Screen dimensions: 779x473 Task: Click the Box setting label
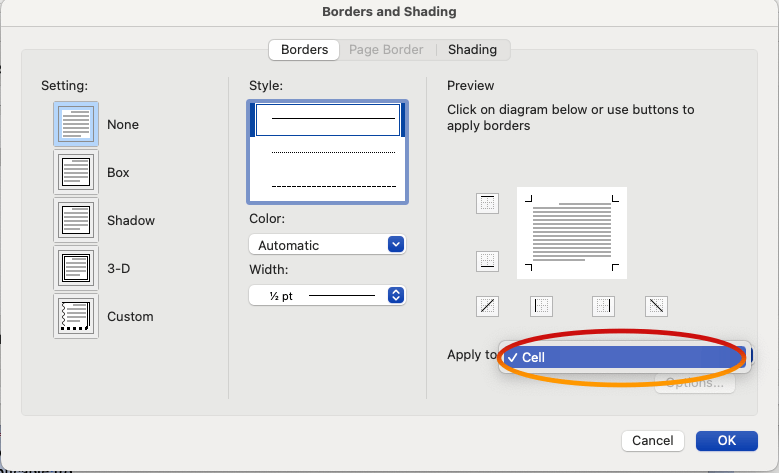[x=118, y=172]
